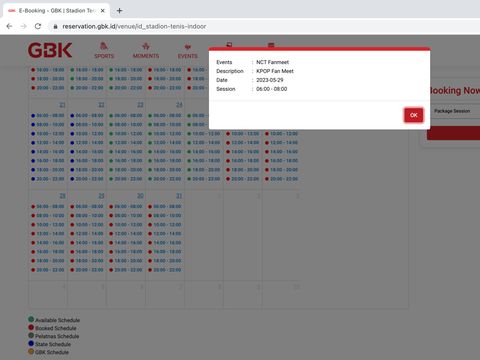Screen dimensions: 480x360
Task: Click the red Booking button below Package Session
Action: click(x=453, y=133)
